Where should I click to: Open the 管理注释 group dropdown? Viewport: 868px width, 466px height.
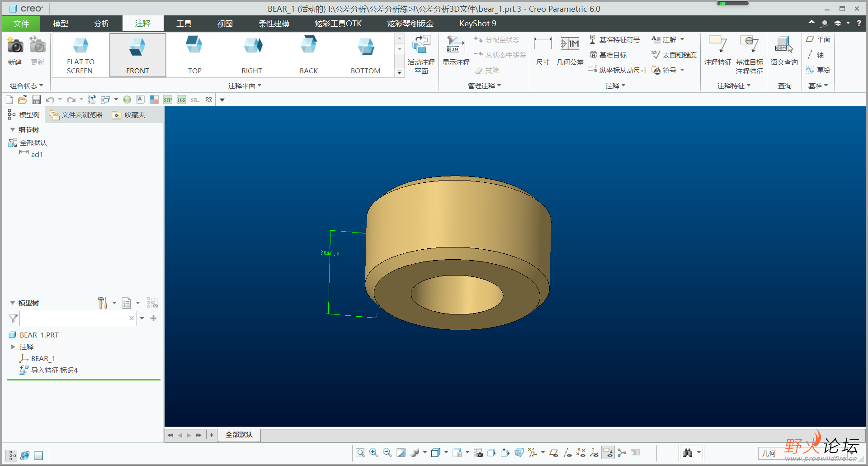pos(484,86)
